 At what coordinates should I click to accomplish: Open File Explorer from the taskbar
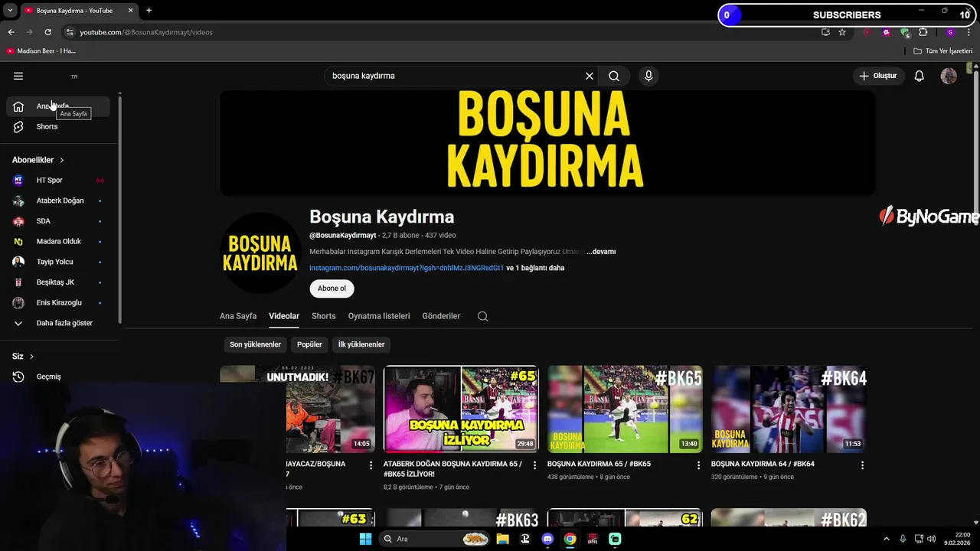tap(502, 539)
